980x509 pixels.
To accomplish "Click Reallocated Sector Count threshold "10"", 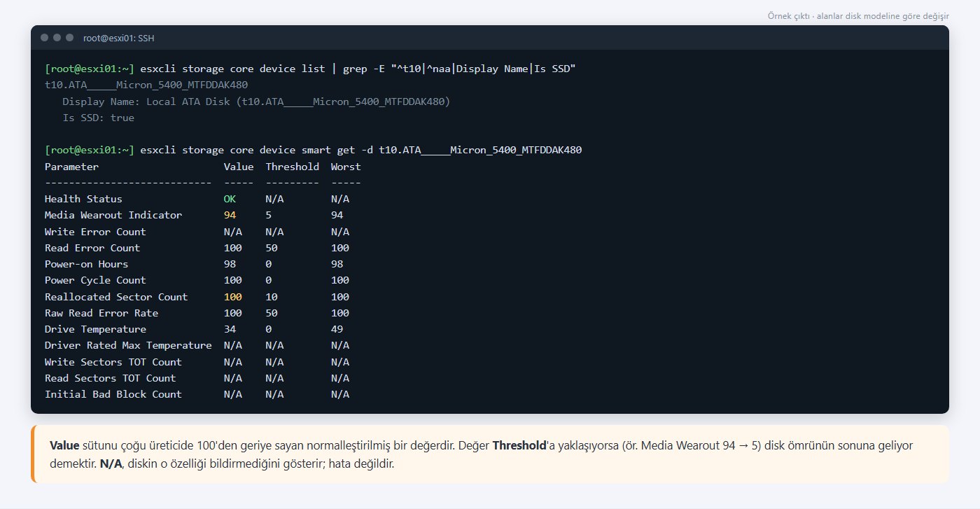I will 272,297.
